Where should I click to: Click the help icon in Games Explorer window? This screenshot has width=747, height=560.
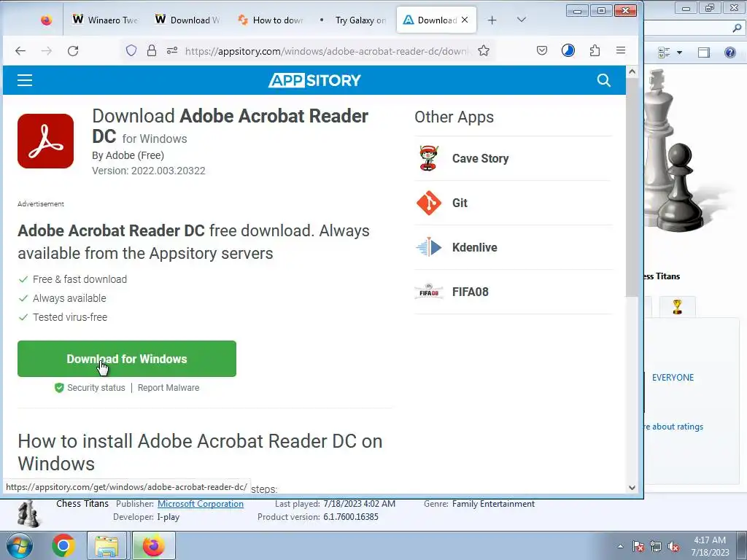pos(729,52)
